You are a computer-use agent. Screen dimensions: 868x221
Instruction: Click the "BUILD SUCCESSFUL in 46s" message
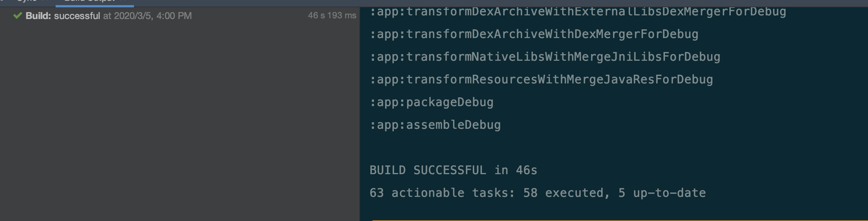pyautogui.click(x=453, y=170)
